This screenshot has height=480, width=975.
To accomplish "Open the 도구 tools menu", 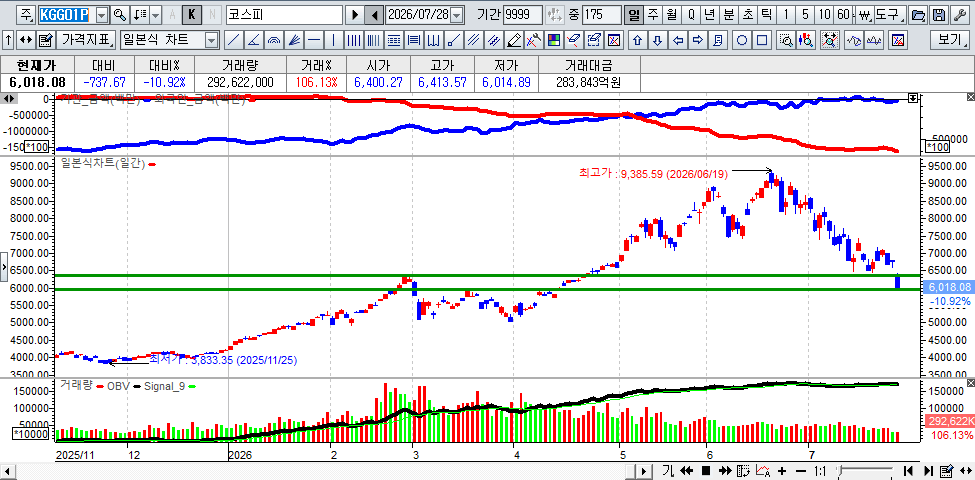I will (x=889, y=15).
